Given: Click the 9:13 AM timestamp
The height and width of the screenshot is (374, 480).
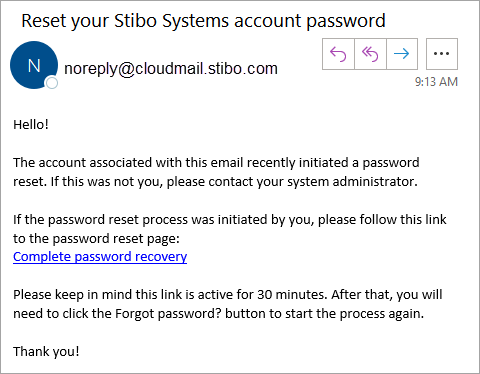Looking at the screenshot, I should point(436,82).
